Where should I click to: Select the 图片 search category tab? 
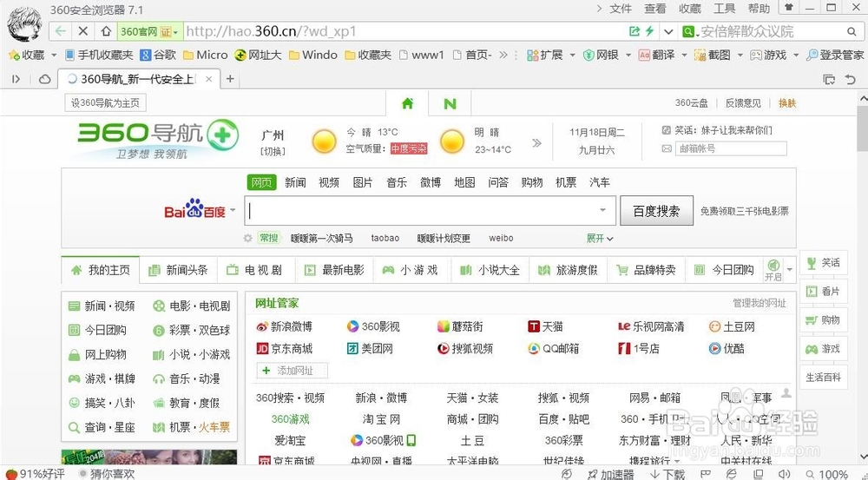[363, 182]
